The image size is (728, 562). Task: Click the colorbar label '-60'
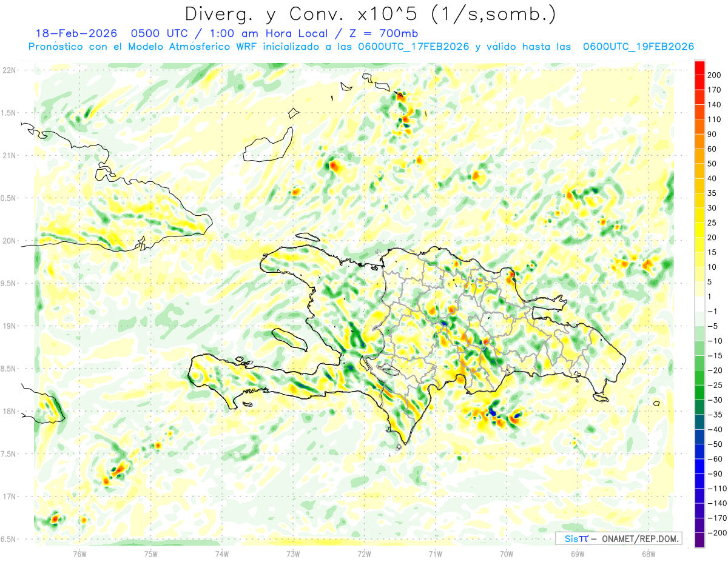click(x=715, y=459)
